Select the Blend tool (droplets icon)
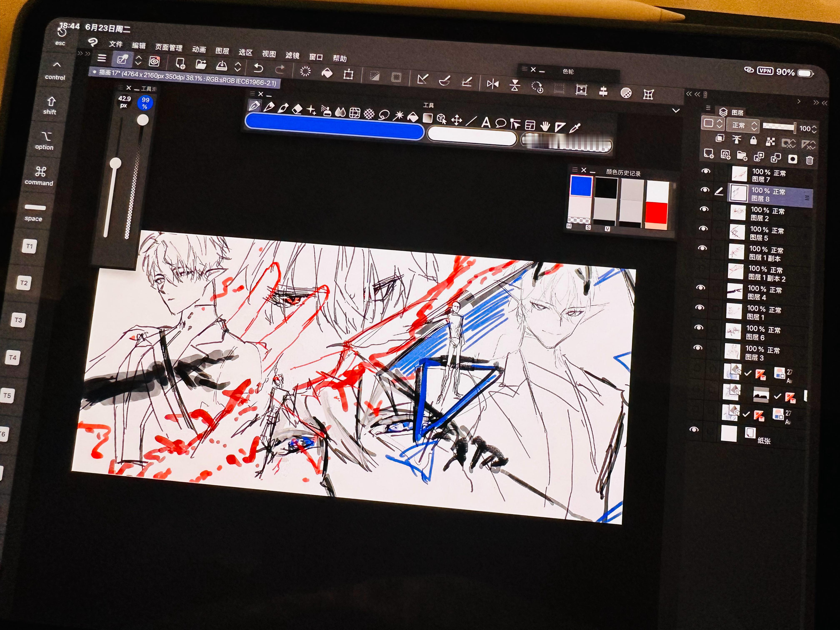840x630 pixels. (x=340, y=112)
